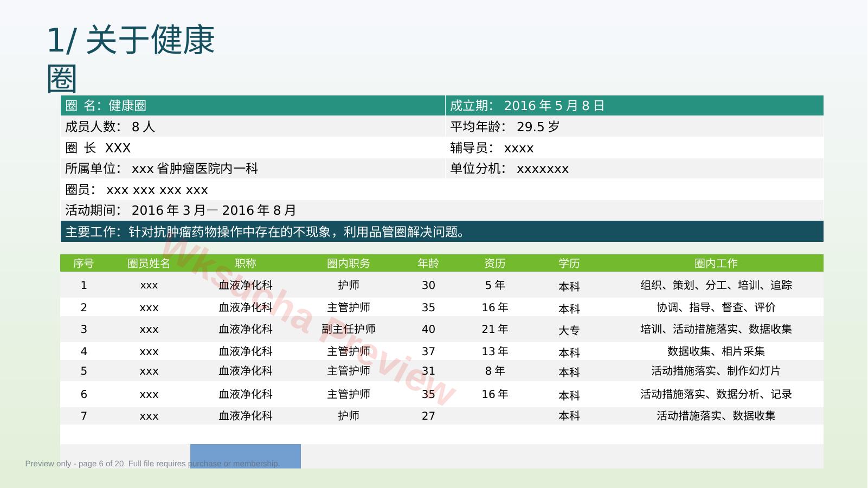868x488 pixels.
Task: Click '护师' position in row 7
Action: (349, 415)
